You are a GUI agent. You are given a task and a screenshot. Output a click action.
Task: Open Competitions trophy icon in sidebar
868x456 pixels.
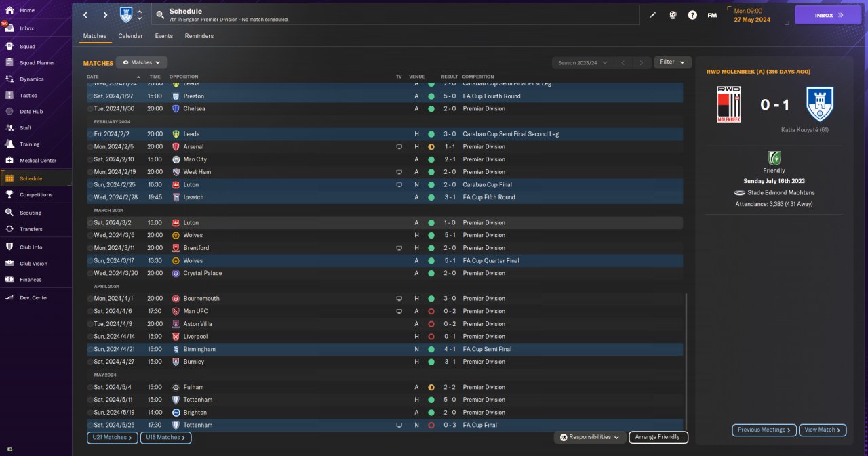[9, 195]
